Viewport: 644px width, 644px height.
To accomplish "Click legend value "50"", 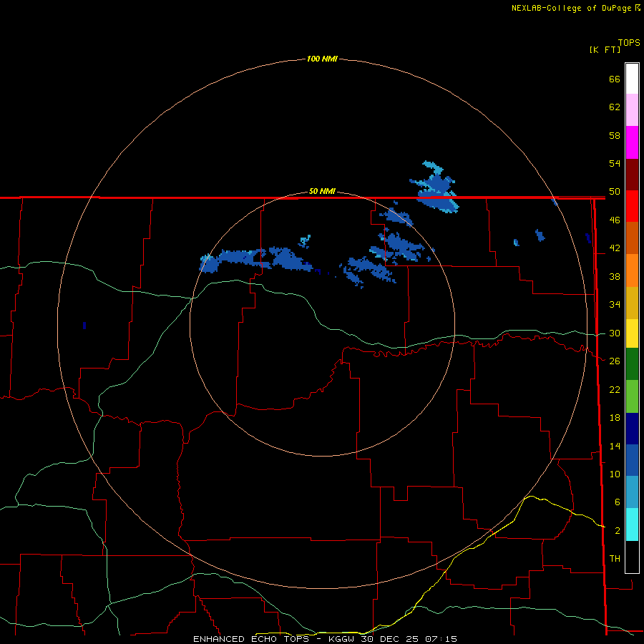I will pos(615,192).
